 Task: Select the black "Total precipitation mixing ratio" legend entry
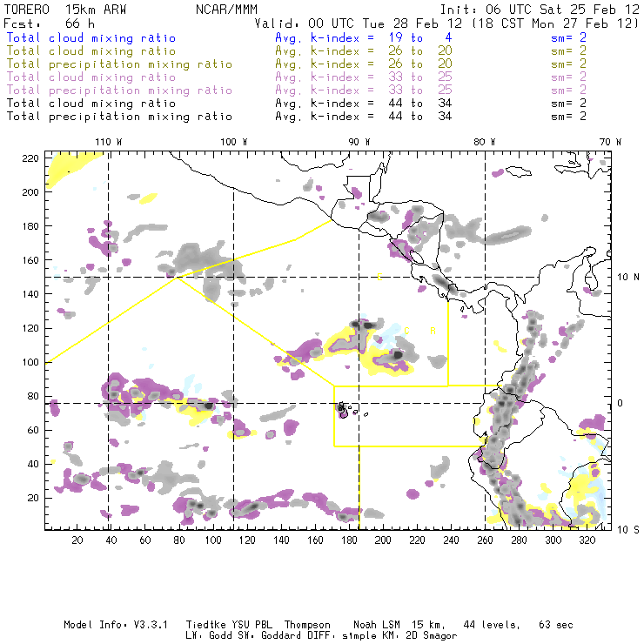(x=119, y=117)
